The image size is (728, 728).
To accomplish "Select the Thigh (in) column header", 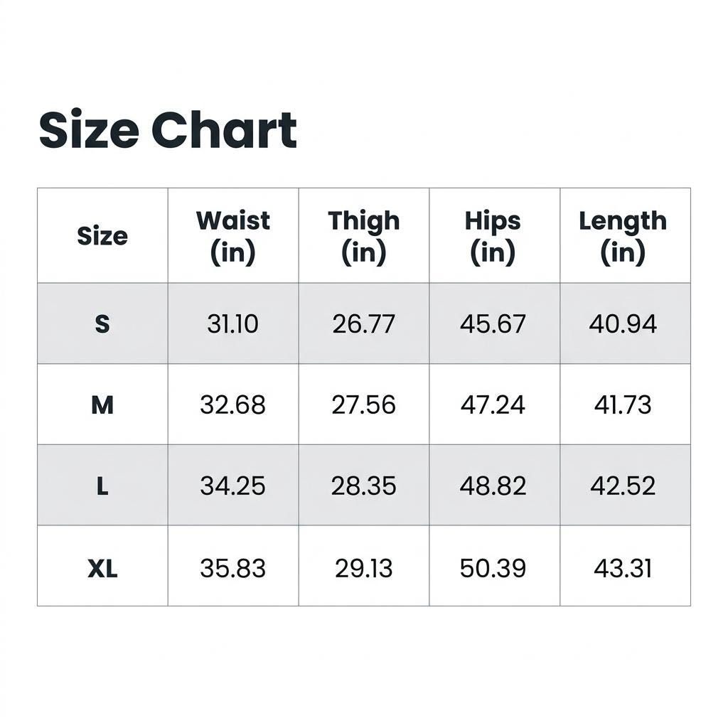I will pyautogui.click(x=364, y=237).
